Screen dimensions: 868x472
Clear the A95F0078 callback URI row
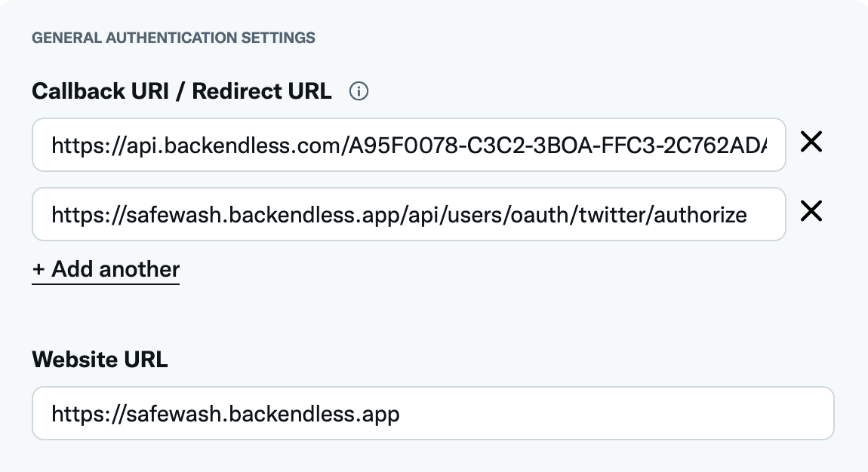coord(811,142)
